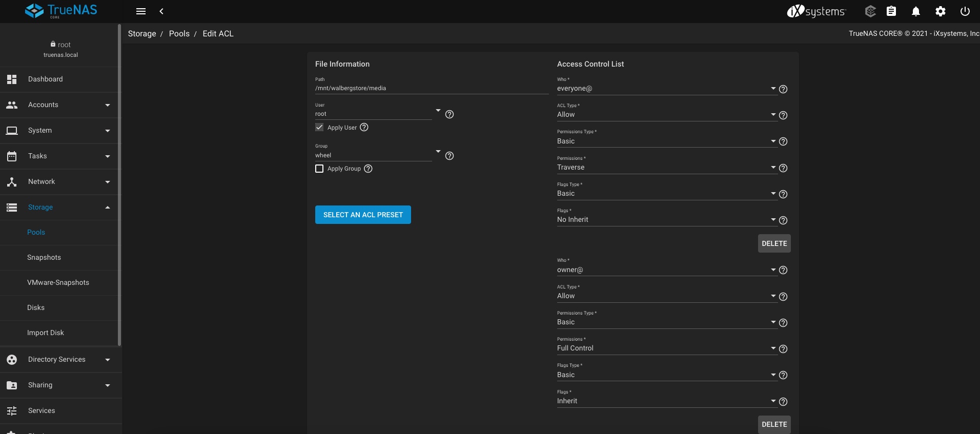Click the Sharing folder icon

coord(12,385)
